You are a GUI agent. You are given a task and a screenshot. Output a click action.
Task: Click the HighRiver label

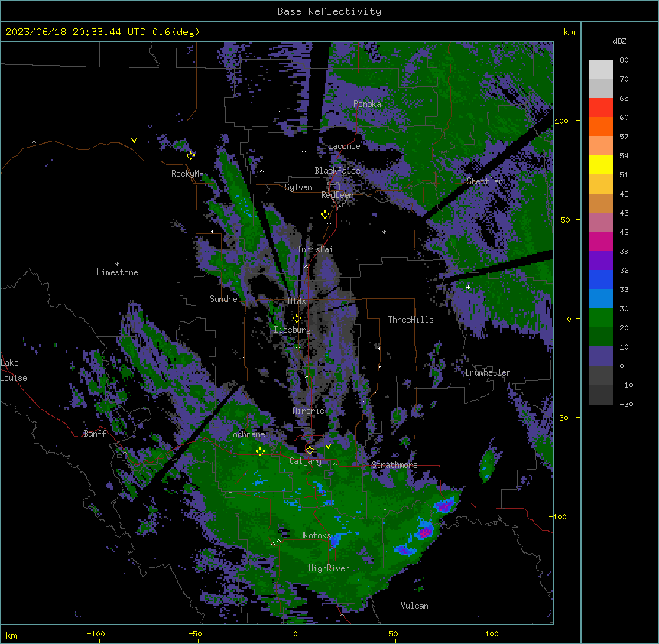pyautogui.click(x=329, y=568)
